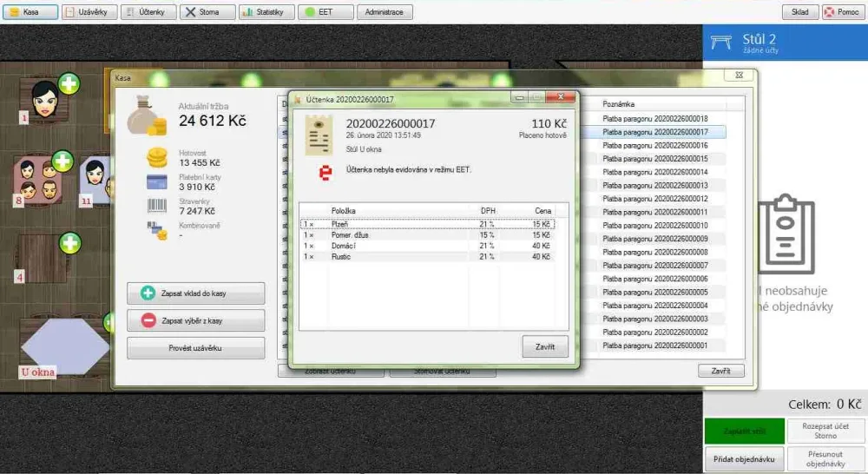The width and height of the screenshot is (868, 474).
Task: Click the receipt icon in Účtenka dialog
Action: click(x=319, y=135)
